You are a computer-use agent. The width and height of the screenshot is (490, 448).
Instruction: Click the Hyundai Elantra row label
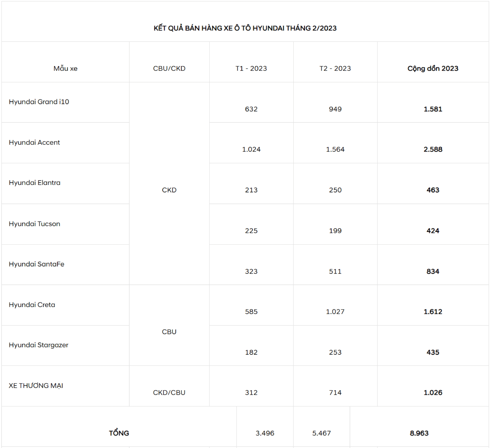click(34, 183)
